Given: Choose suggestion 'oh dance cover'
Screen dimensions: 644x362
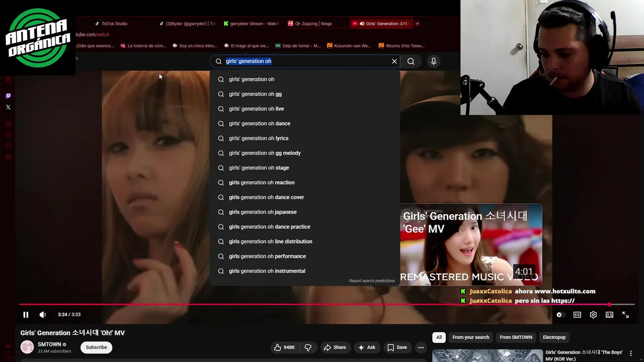Looking at the screenshot, I should pos(305,197).
